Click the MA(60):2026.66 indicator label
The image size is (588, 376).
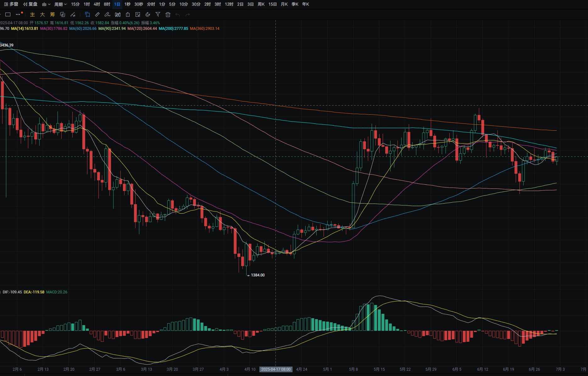pos(83,29)
